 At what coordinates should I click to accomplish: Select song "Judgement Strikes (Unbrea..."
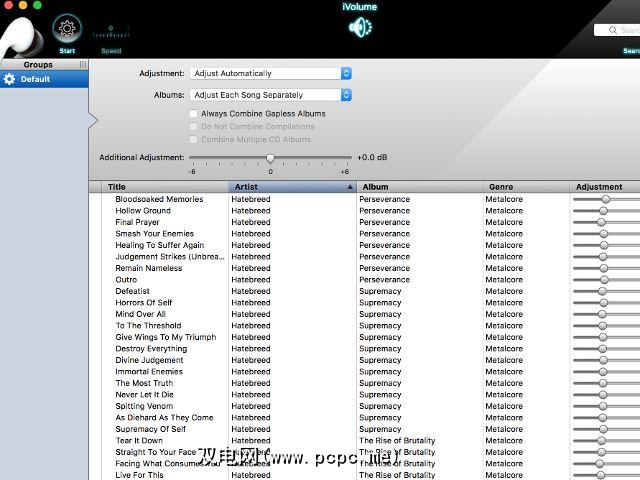tap(170, 256)
